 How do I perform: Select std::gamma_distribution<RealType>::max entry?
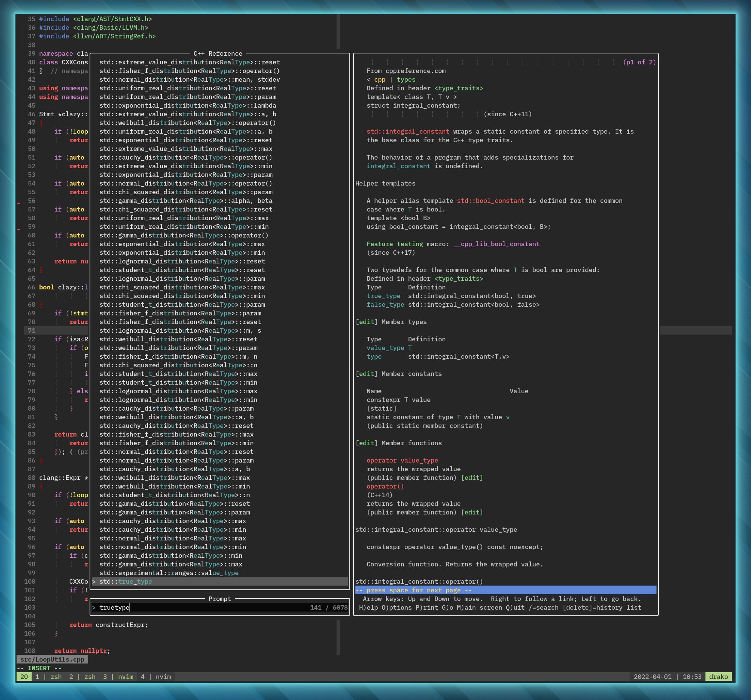point(171,564)
